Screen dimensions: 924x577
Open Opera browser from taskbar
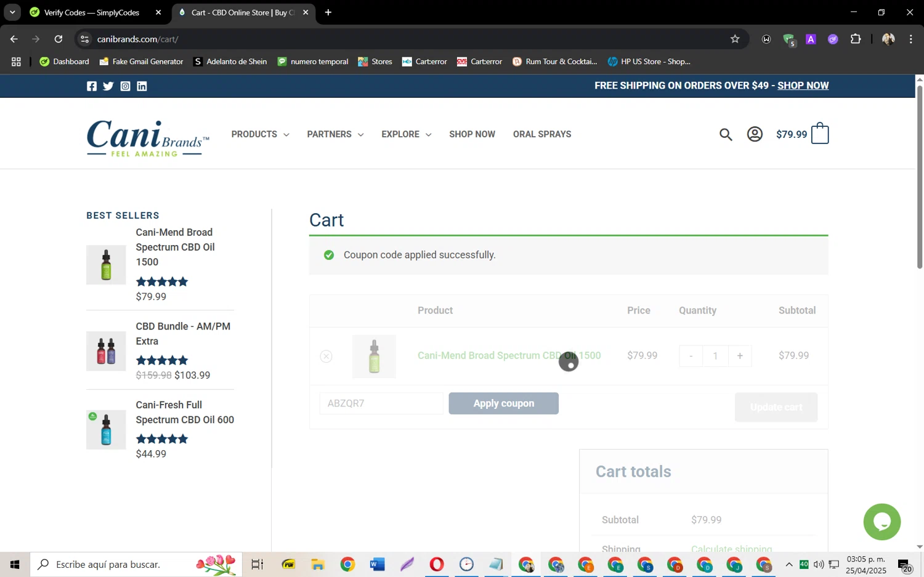coord(437,564)
